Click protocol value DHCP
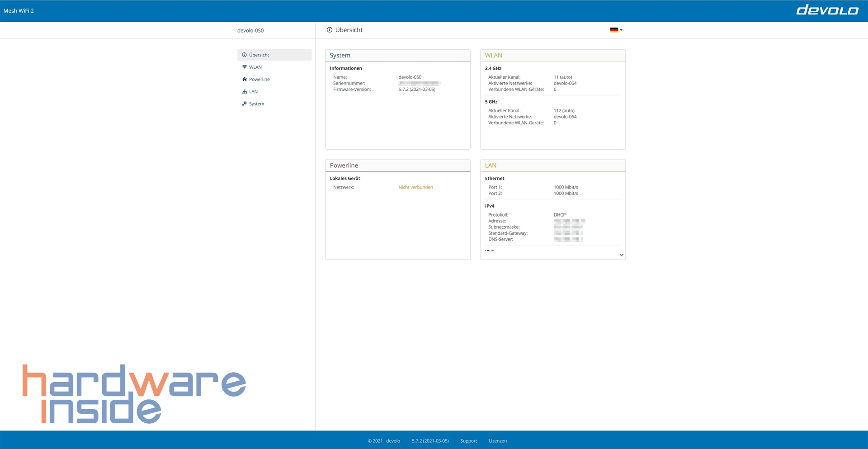The image size is (868, 449). [x=560, y=215]
